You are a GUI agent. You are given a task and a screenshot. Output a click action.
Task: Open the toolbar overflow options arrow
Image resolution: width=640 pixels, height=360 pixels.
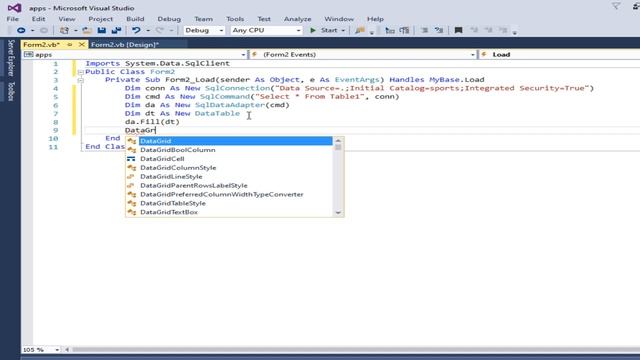pyautogui.click(x=515, y=32)
